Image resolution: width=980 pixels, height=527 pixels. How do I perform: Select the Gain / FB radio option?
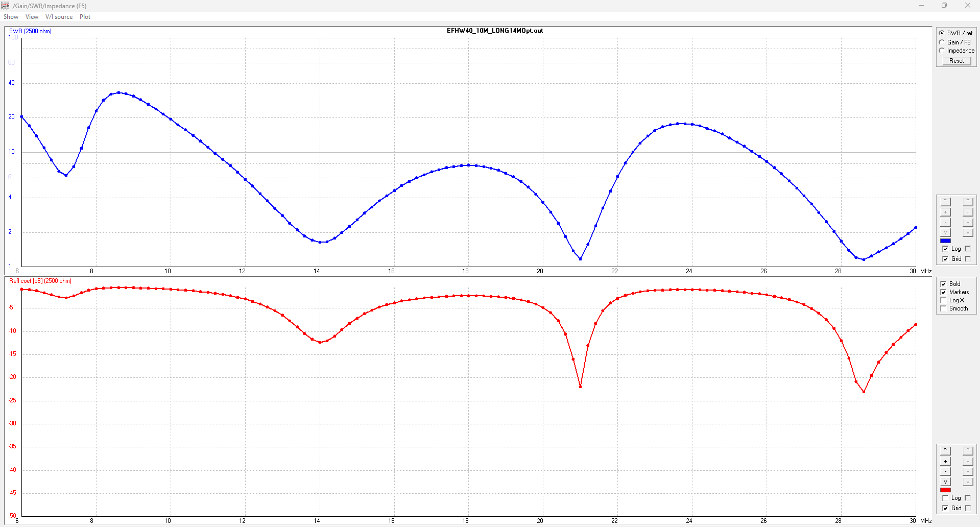coord(942,42)
